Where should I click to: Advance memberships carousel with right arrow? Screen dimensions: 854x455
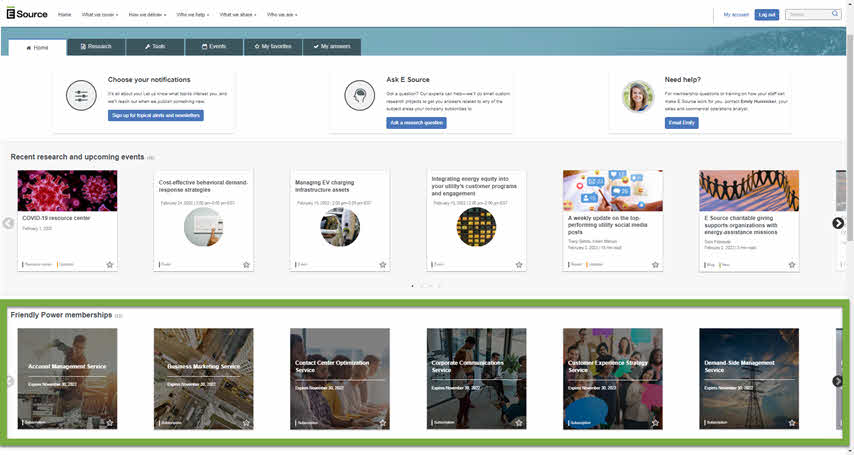pos(838,381)
